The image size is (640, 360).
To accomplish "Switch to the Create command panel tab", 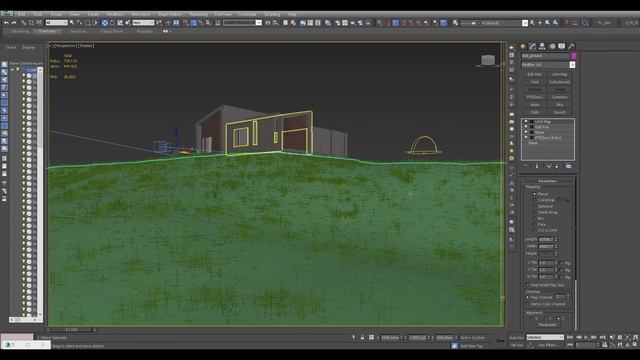I will (x=522, y=46).
